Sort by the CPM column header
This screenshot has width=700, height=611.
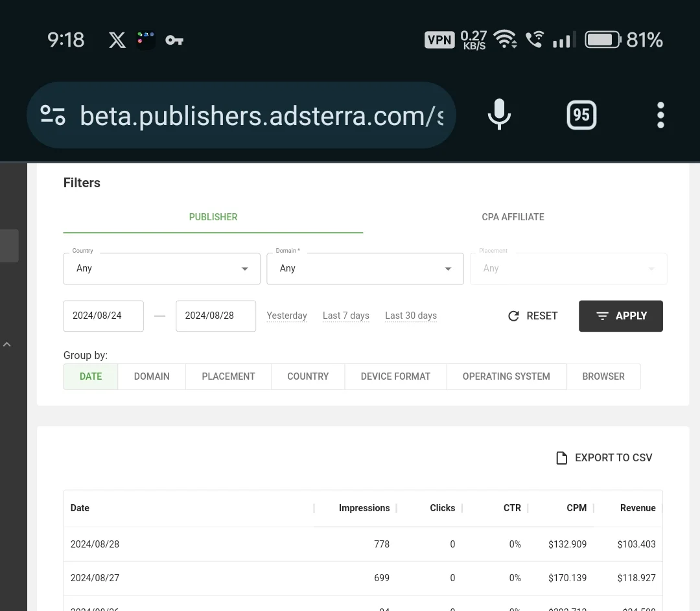[576, 508]
